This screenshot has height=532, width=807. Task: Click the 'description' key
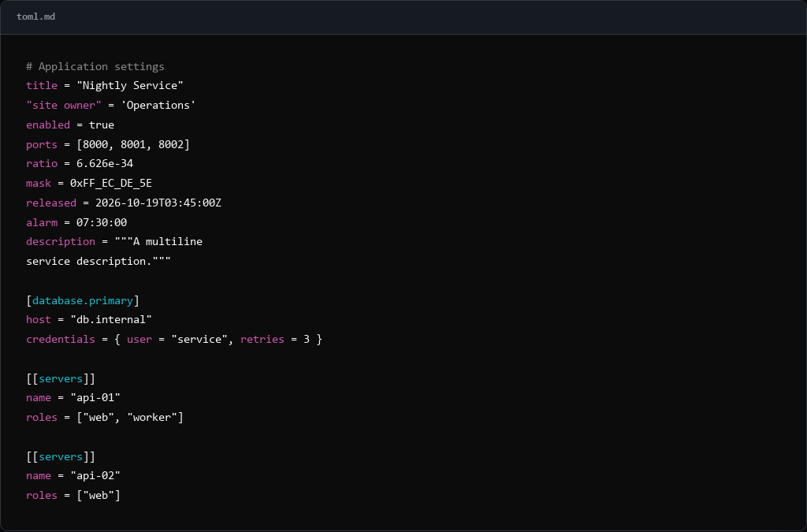click(x=61, y=241)
